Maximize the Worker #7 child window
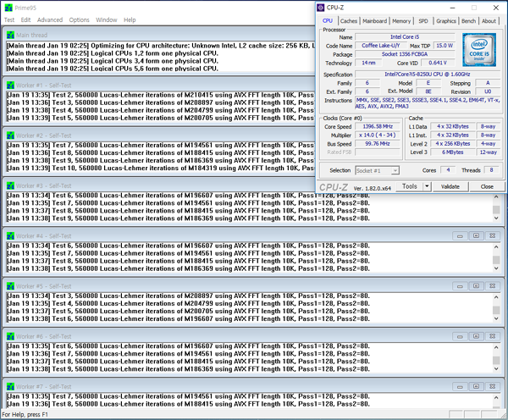 coord(476,387)
